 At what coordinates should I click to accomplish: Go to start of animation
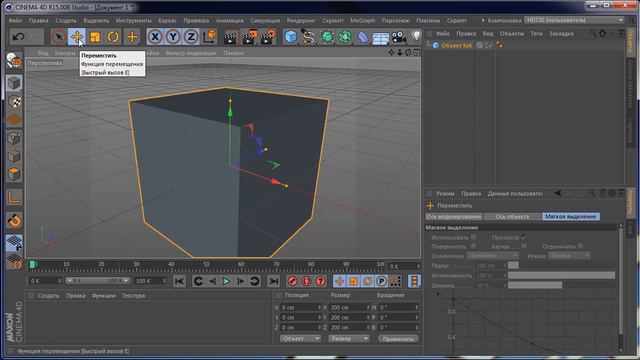(x=179, y=281)
